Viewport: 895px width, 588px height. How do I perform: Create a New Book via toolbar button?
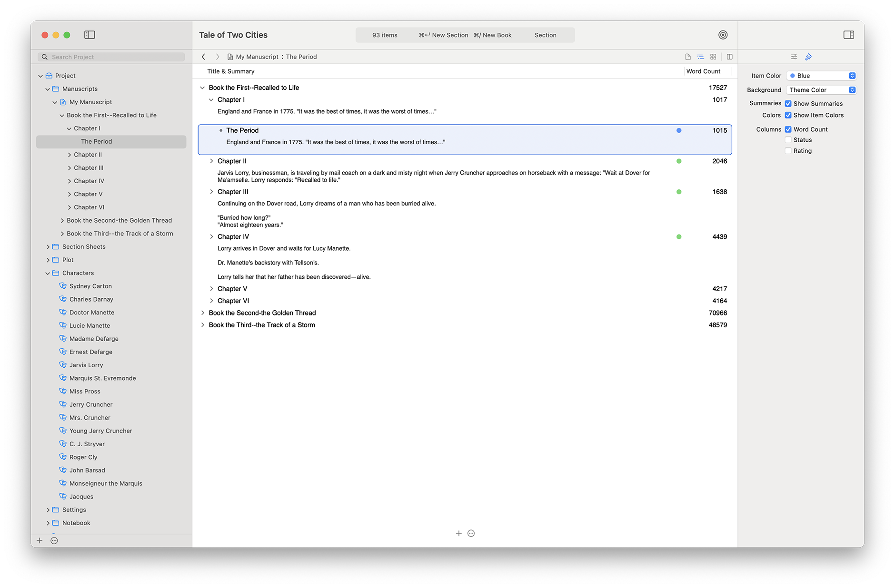[x=493, y=35]
